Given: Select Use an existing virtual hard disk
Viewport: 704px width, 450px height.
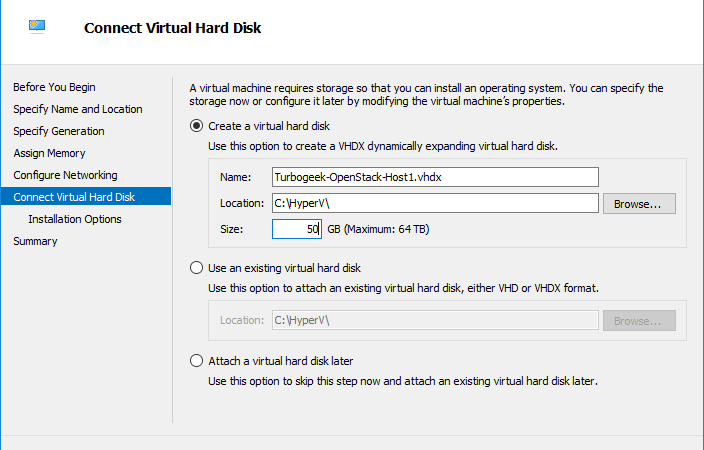Looking at the screenshot, I should coord(196,268).
